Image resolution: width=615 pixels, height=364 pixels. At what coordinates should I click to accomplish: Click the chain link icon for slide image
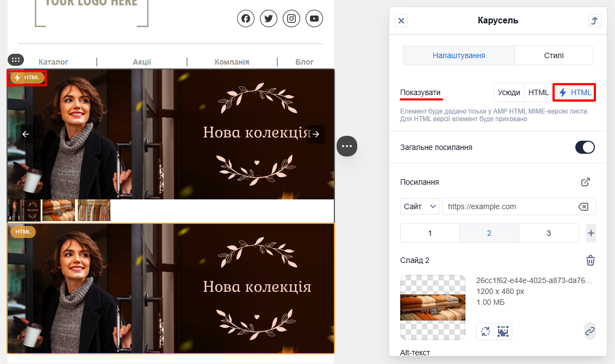pos(589,331)
